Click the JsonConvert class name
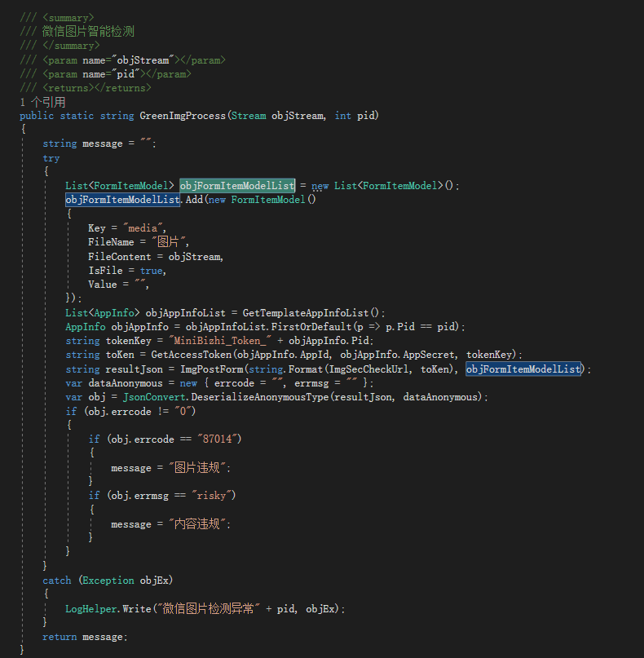The width and height of the screenshot is (644, 658). (x=154, y=397)
